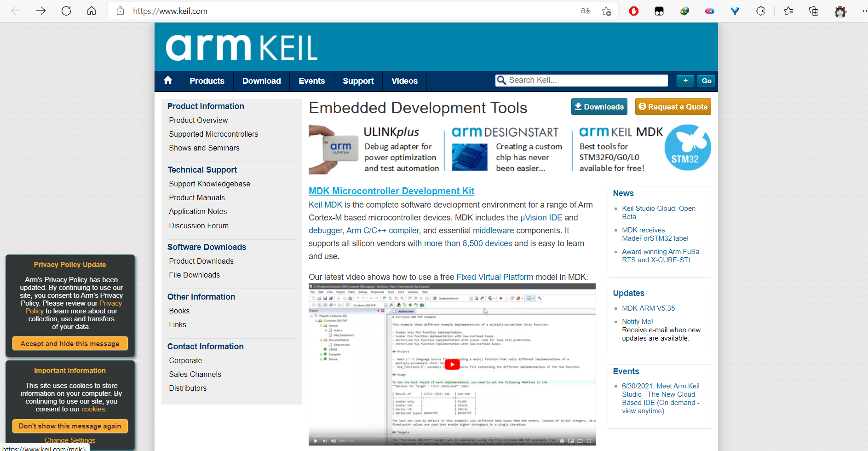Open the Distributors link
This screenshot has height=451, width=868.
click(188, 388)
